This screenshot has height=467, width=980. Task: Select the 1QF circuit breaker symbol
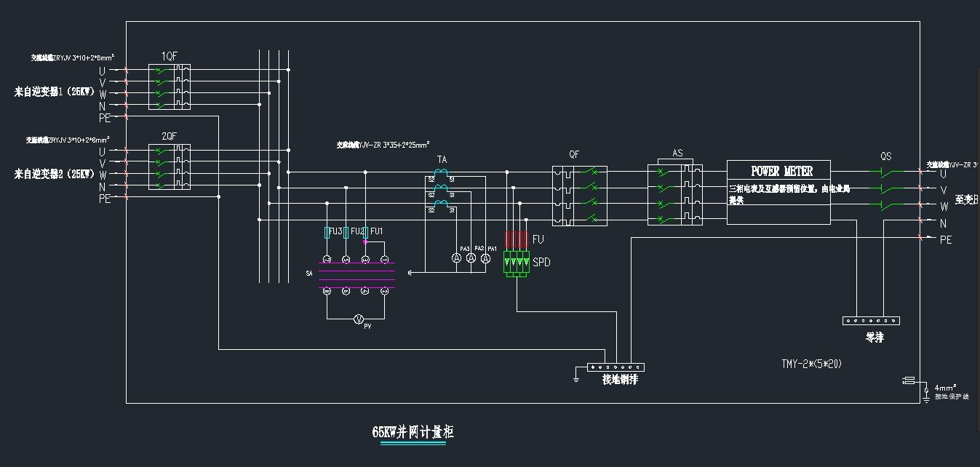click(169, 88)
